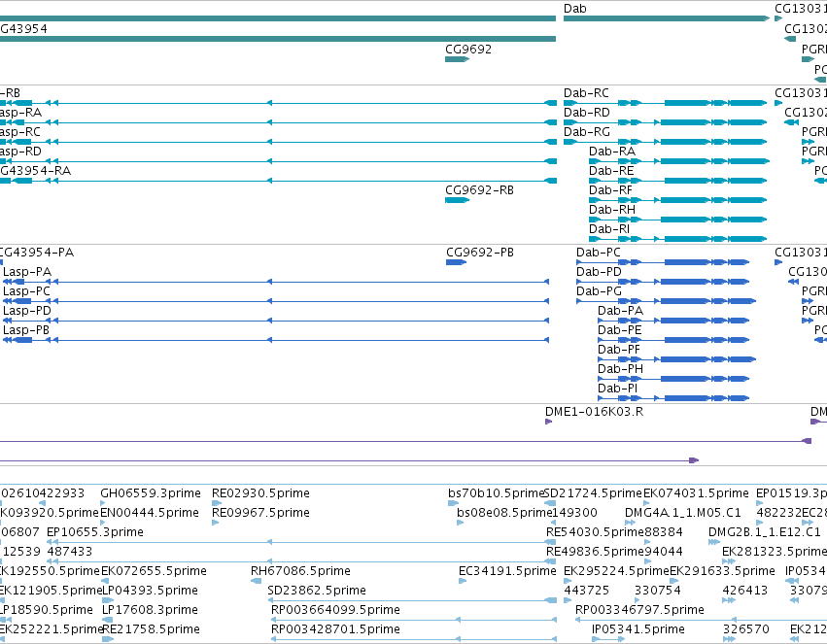Choose protein Dab-PF
827x644 pixels.
point(676,359)
